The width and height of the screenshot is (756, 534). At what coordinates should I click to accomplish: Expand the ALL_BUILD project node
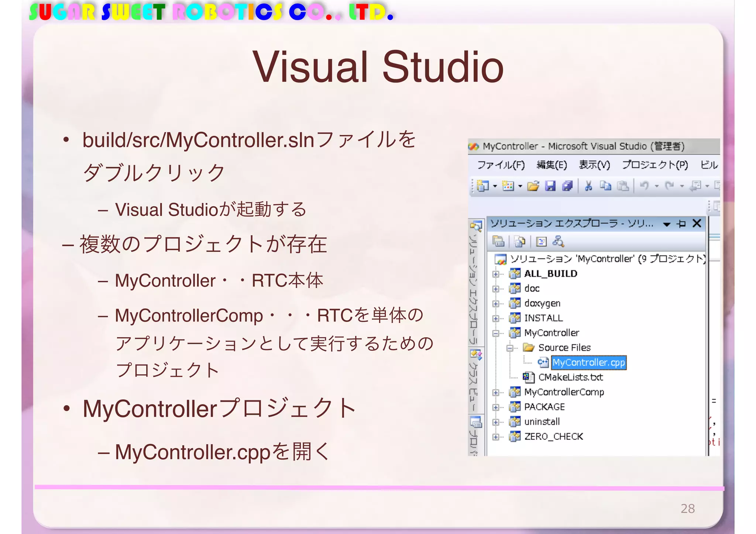pyautogui.click(x=496, y=274)
